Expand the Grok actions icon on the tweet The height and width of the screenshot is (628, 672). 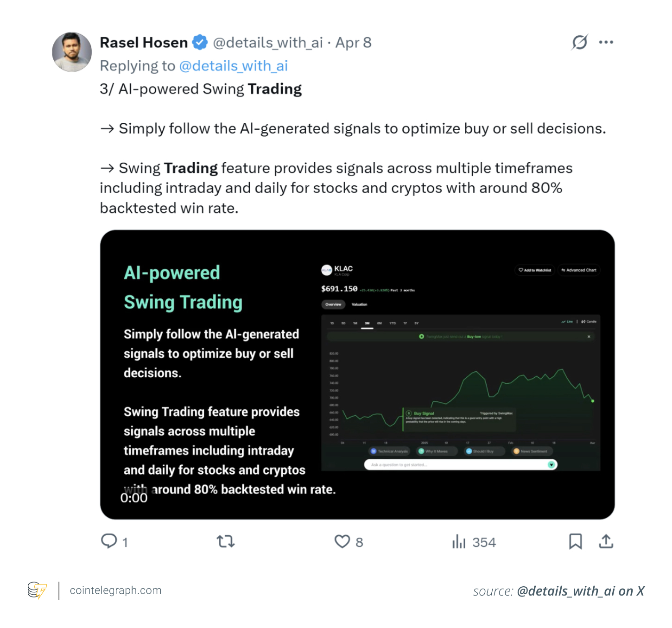(580, 42)
